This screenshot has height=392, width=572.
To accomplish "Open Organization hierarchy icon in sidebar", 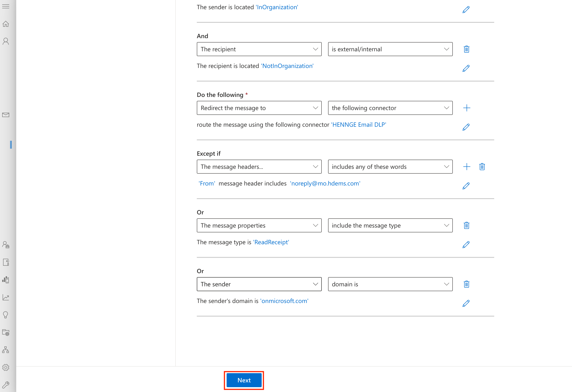I will click(6, 350).
